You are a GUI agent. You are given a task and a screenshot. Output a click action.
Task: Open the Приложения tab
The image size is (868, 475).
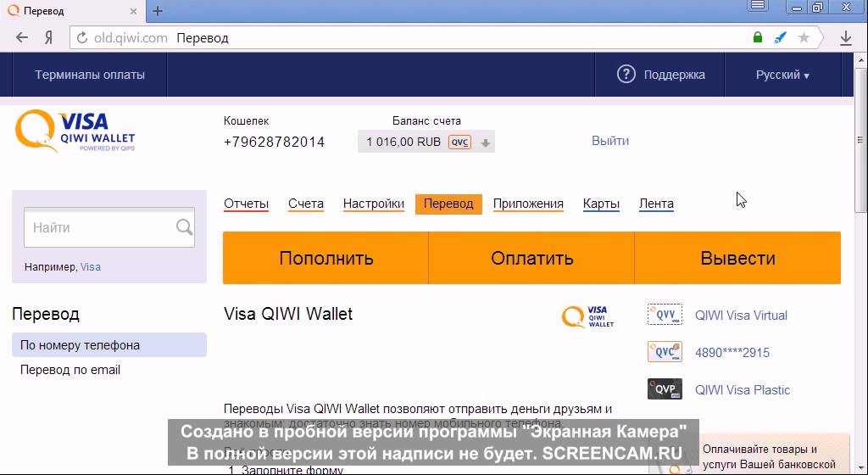coord(528,204)
